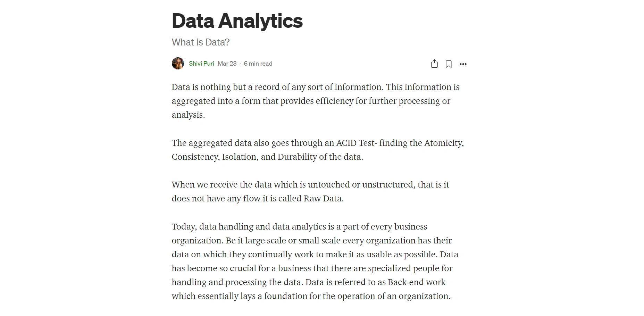This screenshot has width=644, height=316.
Task: Click the paragraph starting 'Today, data handling'
Action: pos(315,261)
